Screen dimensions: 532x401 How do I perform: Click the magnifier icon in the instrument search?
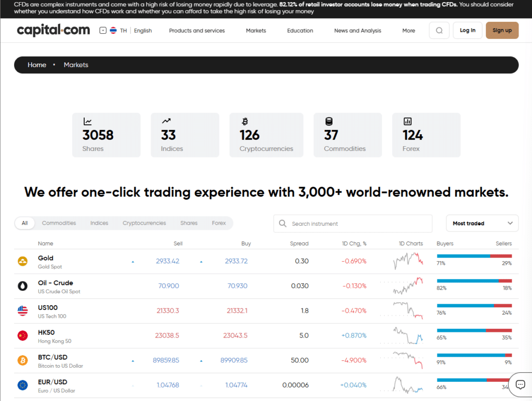click(x=283, y=224)
